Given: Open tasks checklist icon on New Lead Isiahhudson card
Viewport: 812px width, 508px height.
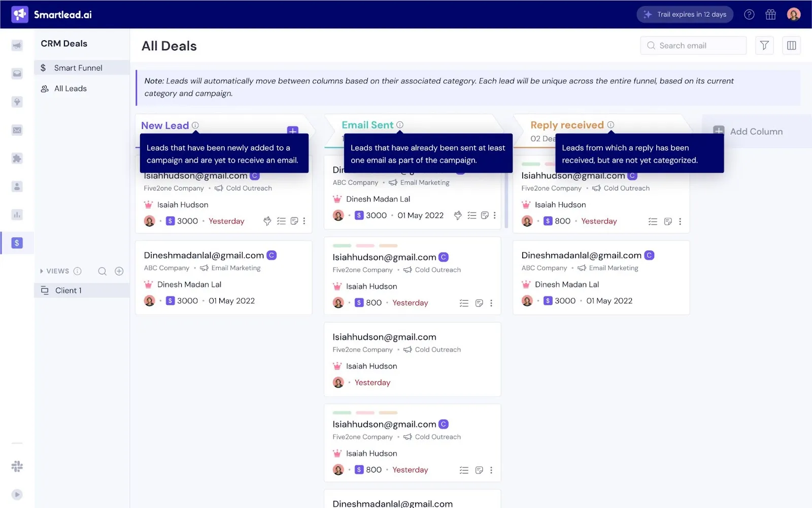Looking at the screenshot, I should point(281,221).
